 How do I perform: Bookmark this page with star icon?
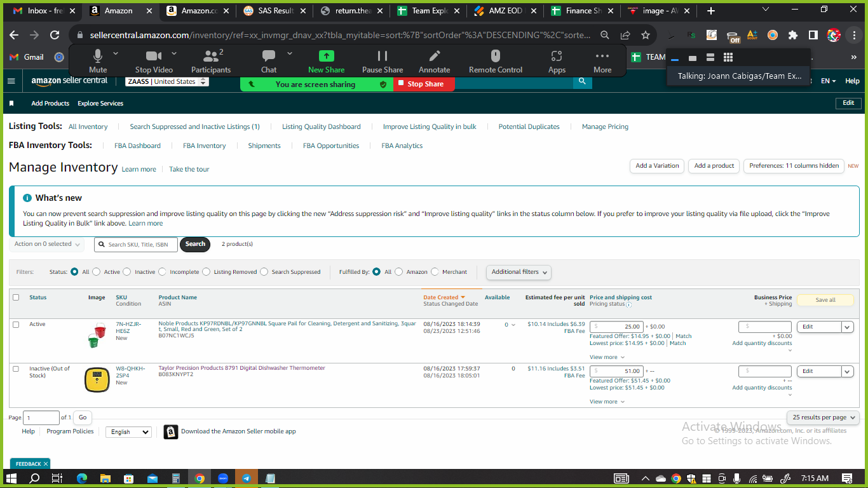click(x=646, y=35)
